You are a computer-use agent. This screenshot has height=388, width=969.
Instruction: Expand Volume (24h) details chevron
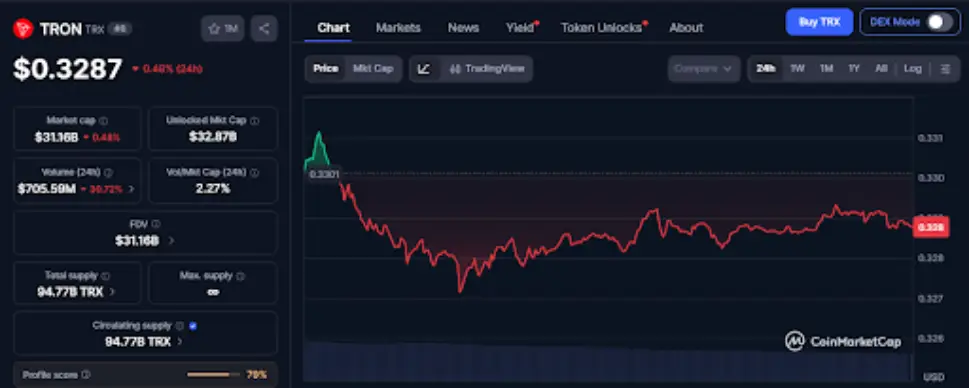(131, 189)
